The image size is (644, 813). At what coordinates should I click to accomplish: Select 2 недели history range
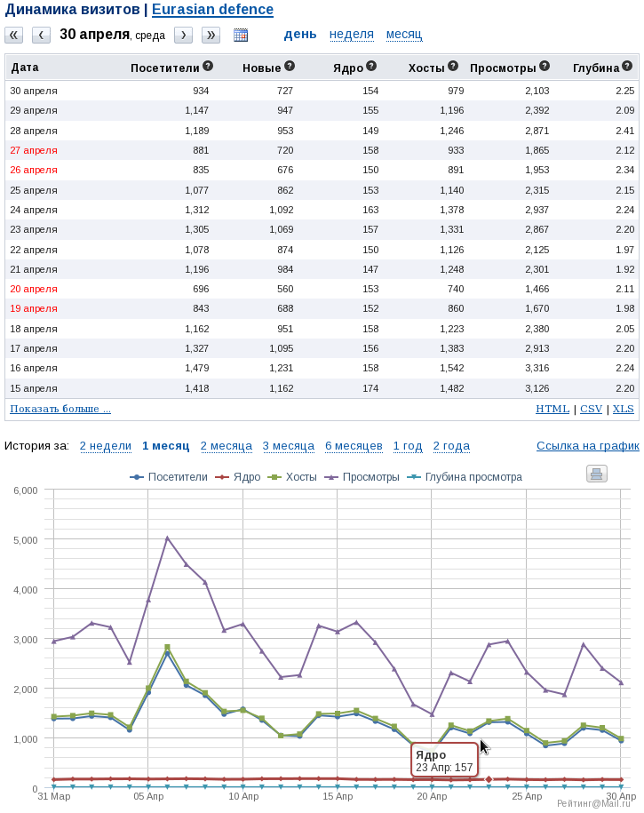[106, 446]
